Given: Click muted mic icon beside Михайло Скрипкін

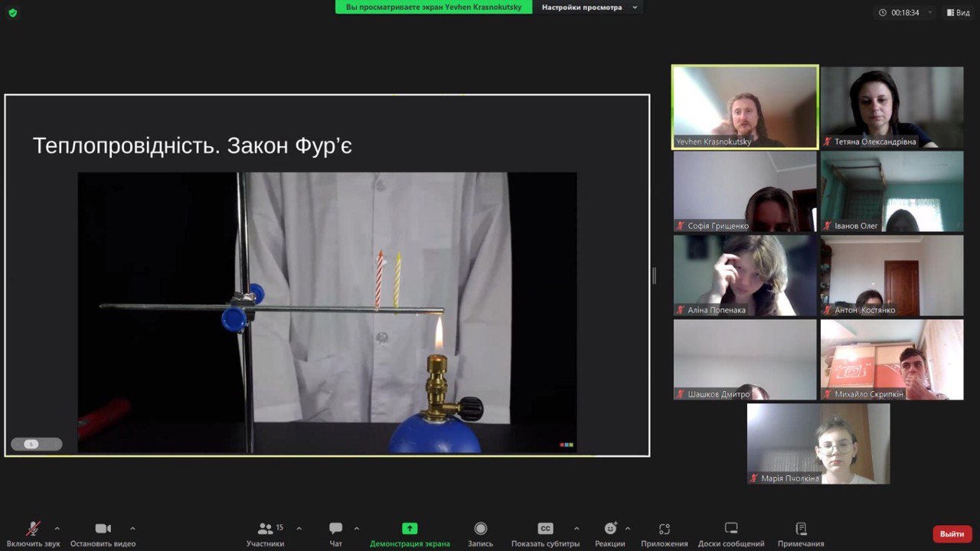Looking at the screenshot, I should [828, 394].
